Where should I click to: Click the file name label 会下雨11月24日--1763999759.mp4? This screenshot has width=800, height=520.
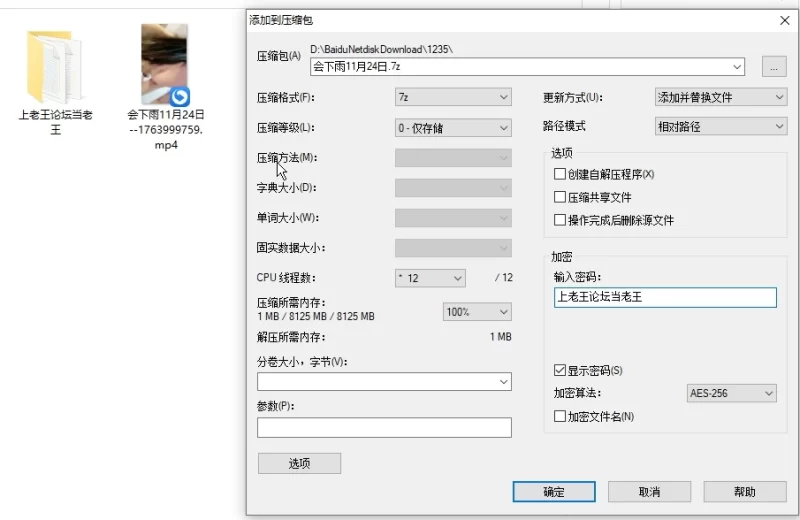(166, 130)
